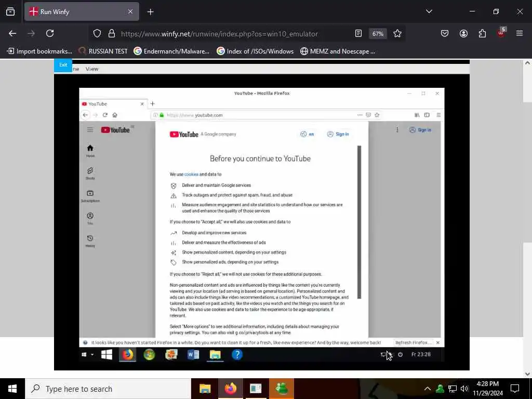This screenshot has height=399, width=532.
Task: Bookmark the winfy.net page with star
Action: (397, 33)
